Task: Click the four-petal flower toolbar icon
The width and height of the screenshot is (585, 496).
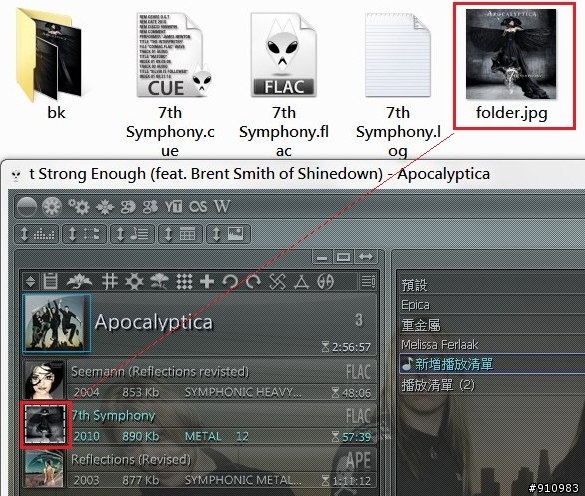Action: [x=105, y=207]
